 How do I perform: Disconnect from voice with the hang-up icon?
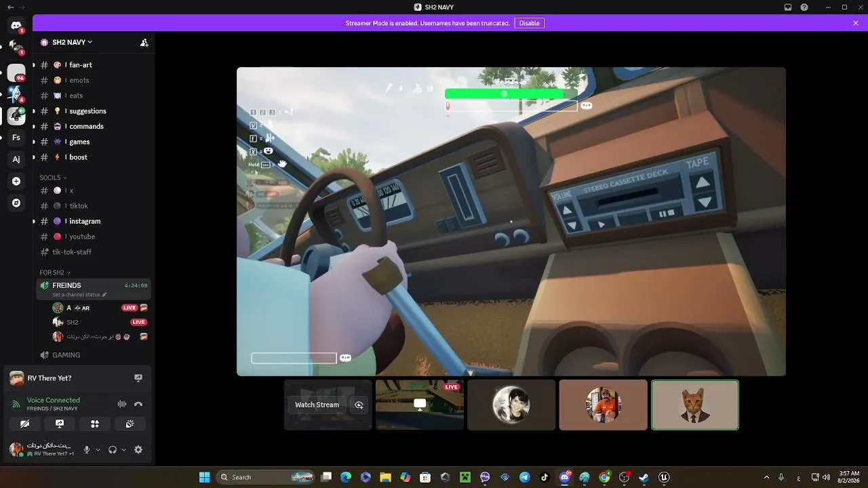pyautogui.click(x=138, y=404)
